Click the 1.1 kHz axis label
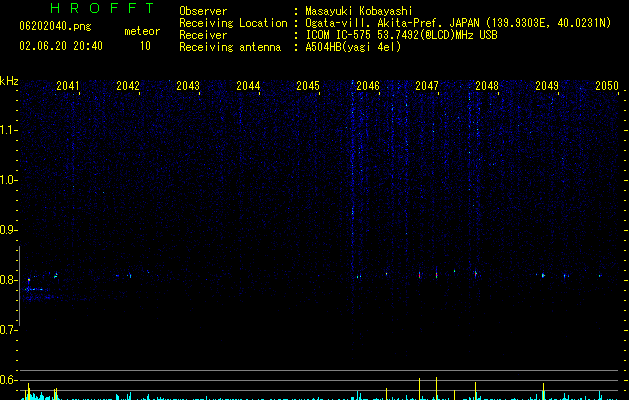The width and height of the screenshot is (629, 400). [8, 130]
